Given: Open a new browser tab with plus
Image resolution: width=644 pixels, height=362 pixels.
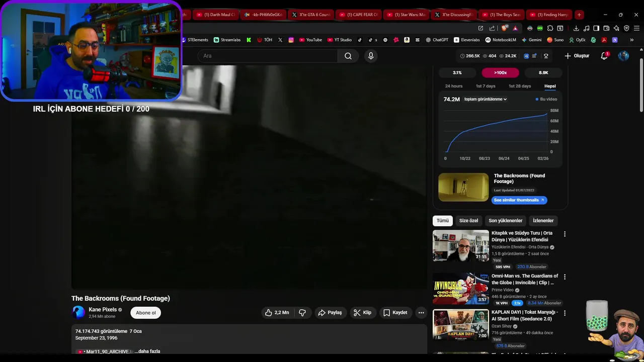Looking at the screenshot, I should click(x=579, y=15).
